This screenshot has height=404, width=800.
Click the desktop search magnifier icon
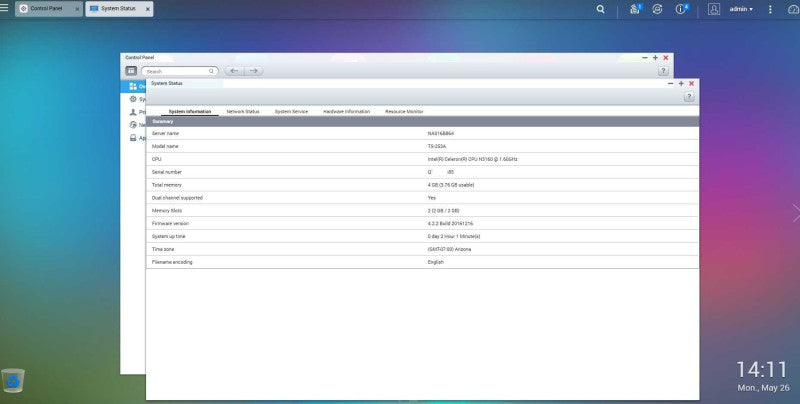(601, 9)
